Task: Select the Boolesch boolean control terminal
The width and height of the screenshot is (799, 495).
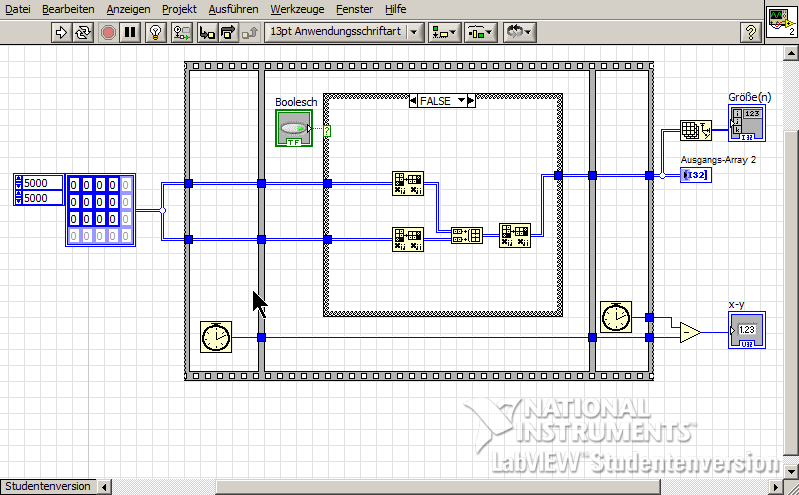Action: [294, 129]
